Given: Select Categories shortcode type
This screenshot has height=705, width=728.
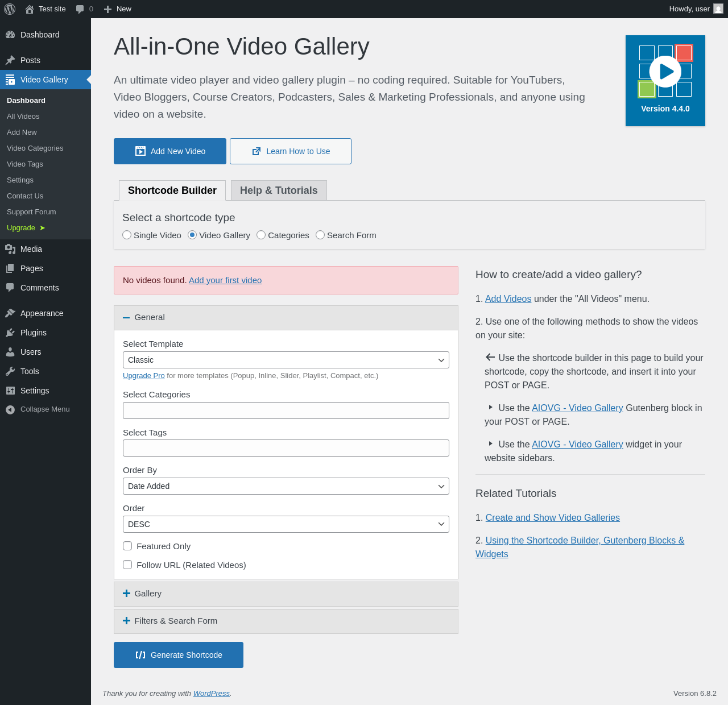Looking at the screenshot, I should 261,235.
